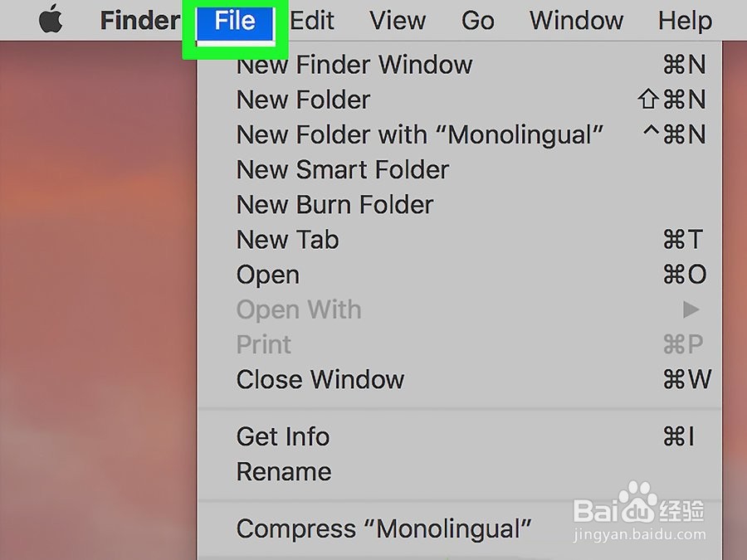Image resolution: width=747 pixels, height=560 pixels.
Task: Open the Apple menu icon
Action: click(x=51, y=21)
